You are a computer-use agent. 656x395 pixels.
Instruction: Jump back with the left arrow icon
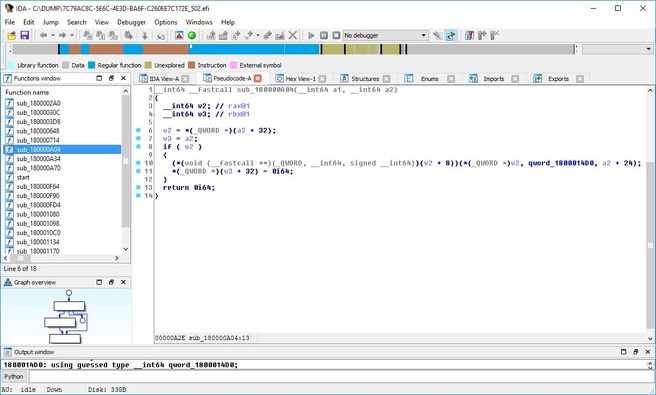click(43, 36)
